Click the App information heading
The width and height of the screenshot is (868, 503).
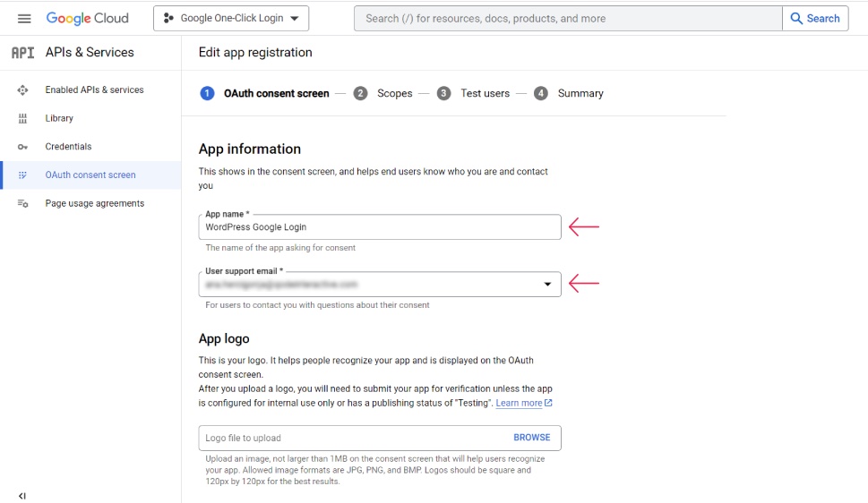point(250,149)
